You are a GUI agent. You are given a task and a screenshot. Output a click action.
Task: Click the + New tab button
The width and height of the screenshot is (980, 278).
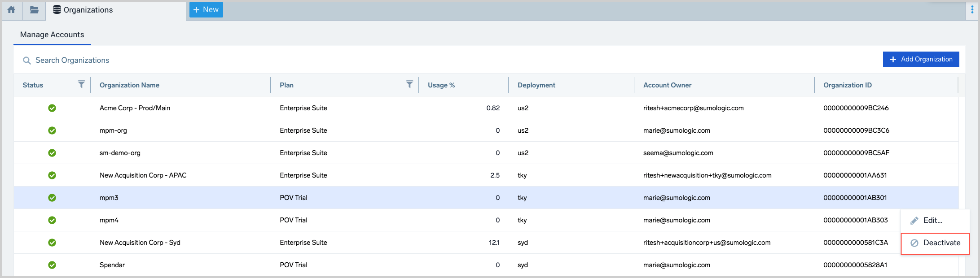tap(206, 10)
